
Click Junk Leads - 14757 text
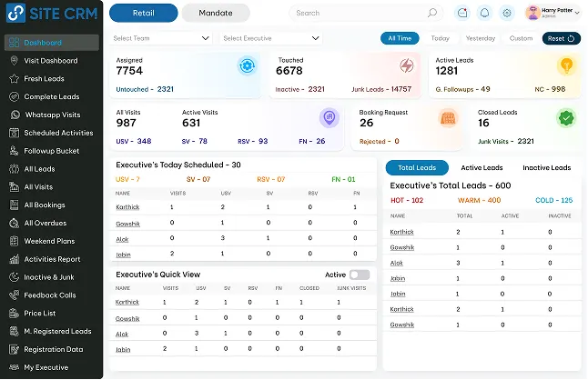381,89
